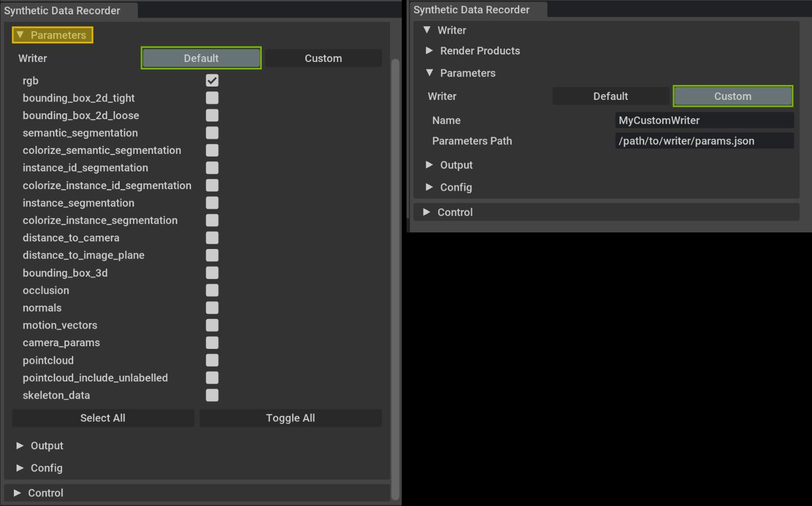This screenshot has width=812, height=506.
Task: Enable skeleton_data capture
Action: 212,395
